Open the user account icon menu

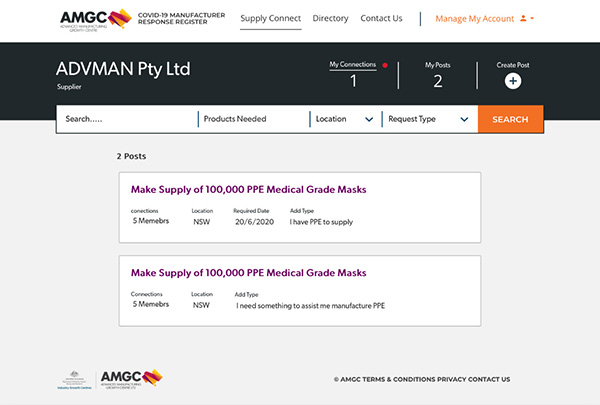tap(523, 18)
